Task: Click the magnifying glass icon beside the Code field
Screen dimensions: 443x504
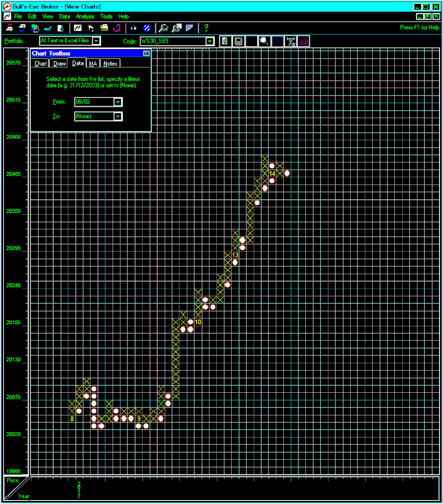Action: (x=265, y=41)
